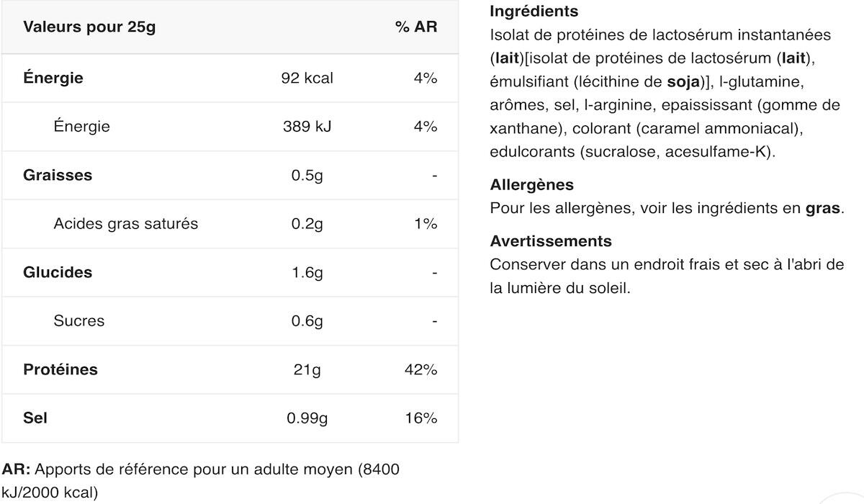The width and height of the screenshot is (864, 504).
Task: Click the bold "soja" allergen word
Action: pyautogui.click(x=684, y=81)
